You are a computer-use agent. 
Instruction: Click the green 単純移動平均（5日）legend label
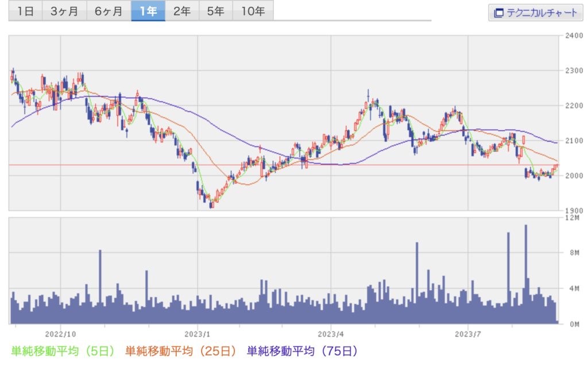tap(63, 350)
